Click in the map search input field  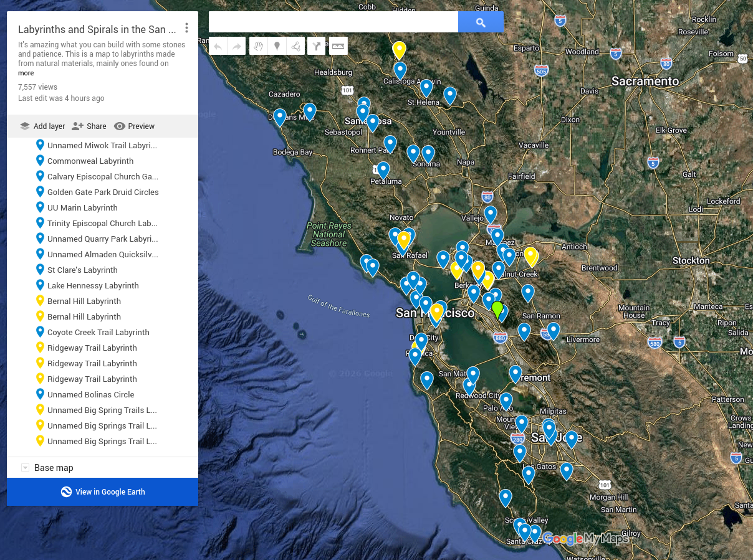333,22
